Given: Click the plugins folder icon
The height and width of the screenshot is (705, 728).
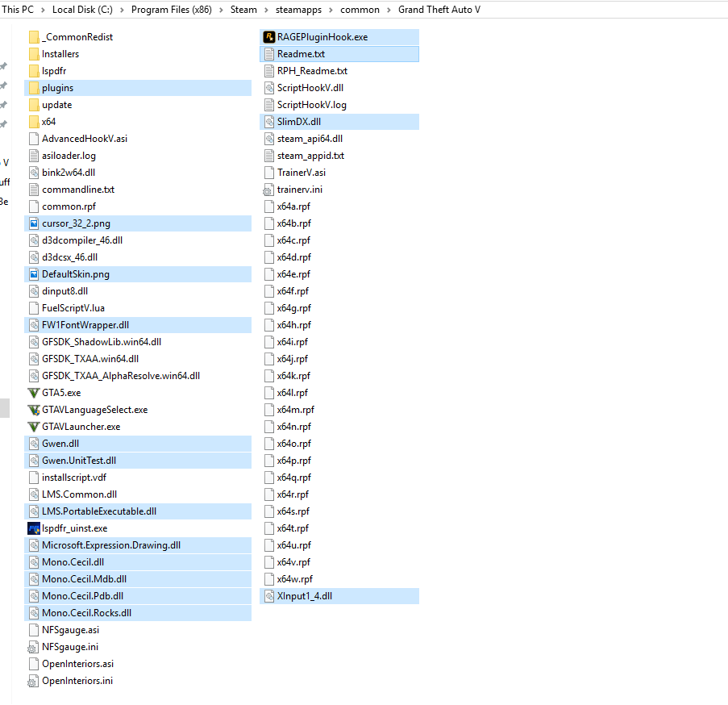Looking at the screenshot, I should click(x=34, y=88).
